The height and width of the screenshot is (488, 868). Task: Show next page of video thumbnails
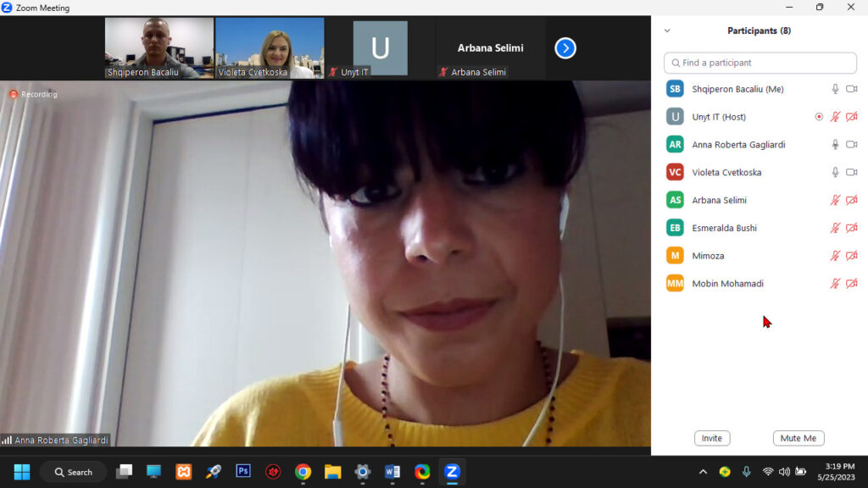[x=565, y=48]
